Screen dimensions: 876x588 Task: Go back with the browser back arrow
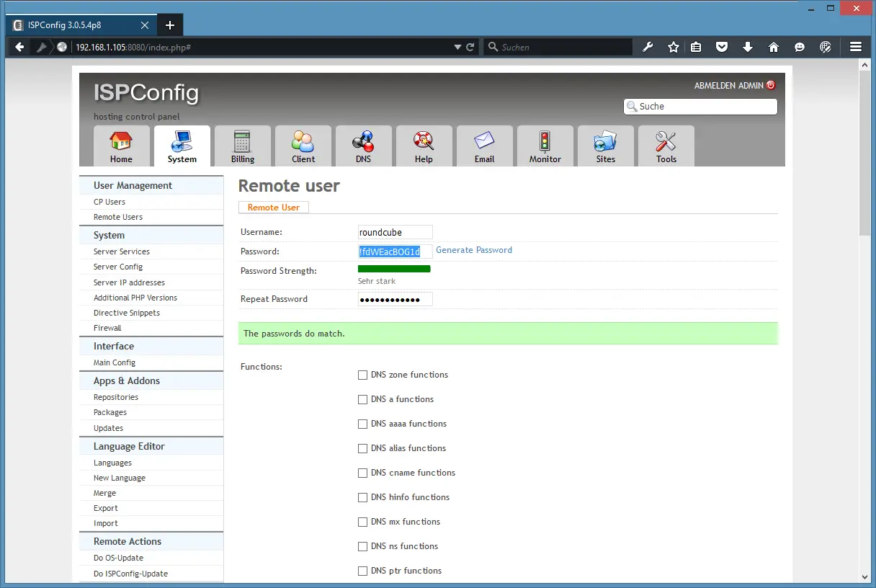pyautogui.click(x=19, y=47)
